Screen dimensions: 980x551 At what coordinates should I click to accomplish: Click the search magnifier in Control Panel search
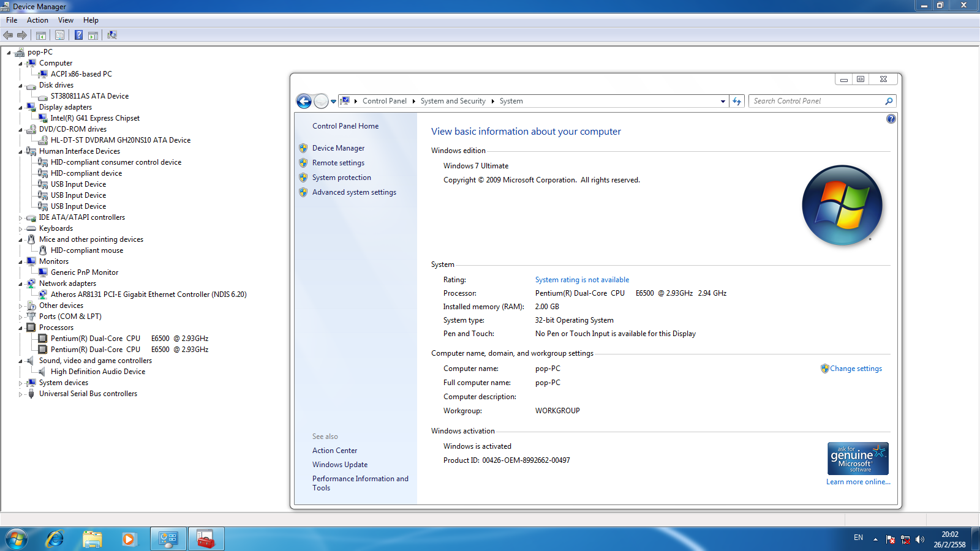(x=889, y=101)
